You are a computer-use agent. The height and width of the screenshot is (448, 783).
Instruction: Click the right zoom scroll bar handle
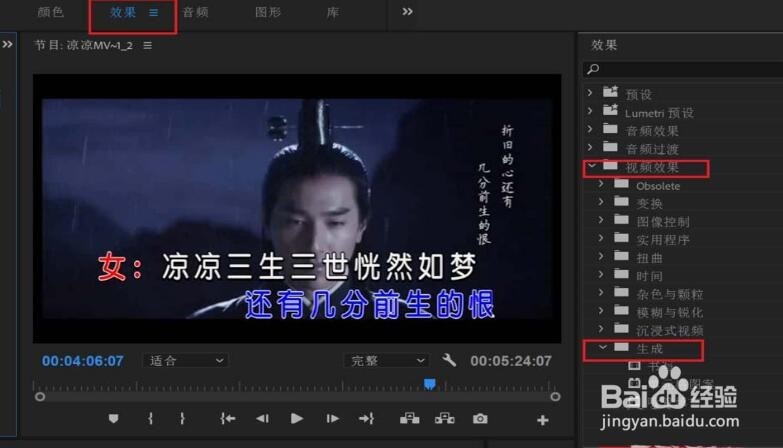click(x=555, y=397)
